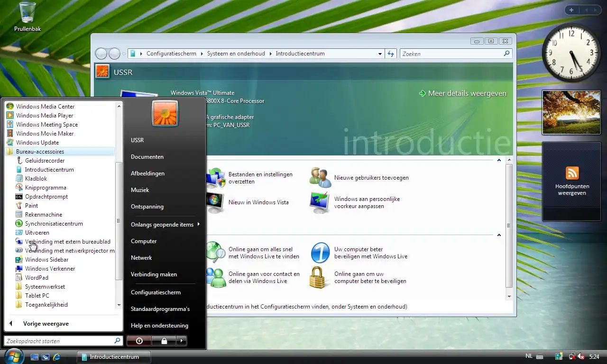607x364 pixels.
Task: Open Synchronisatiecentrum
Action: coord(49,224)
